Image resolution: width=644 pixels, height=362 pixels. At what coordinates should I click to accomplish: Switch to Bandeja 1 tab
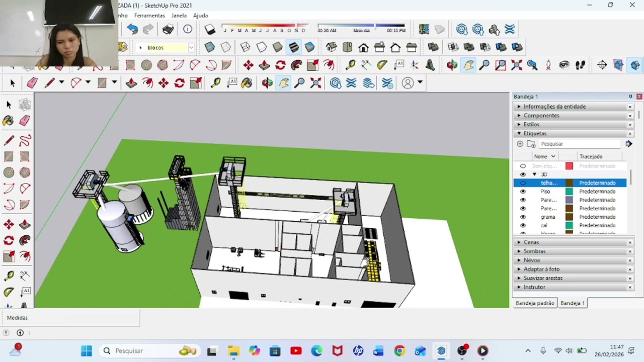point(573,303)
